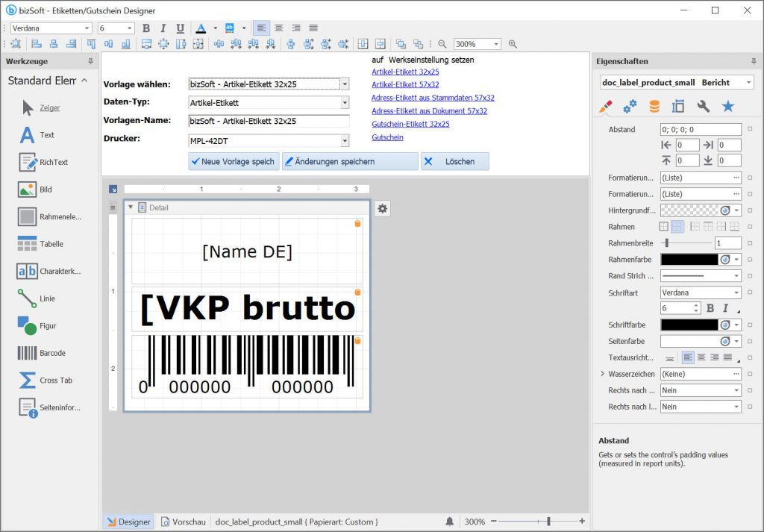The width and height of the screenshot is (764, 532).
Task: Open the Data database properties tab
Action: click(654, 106)
